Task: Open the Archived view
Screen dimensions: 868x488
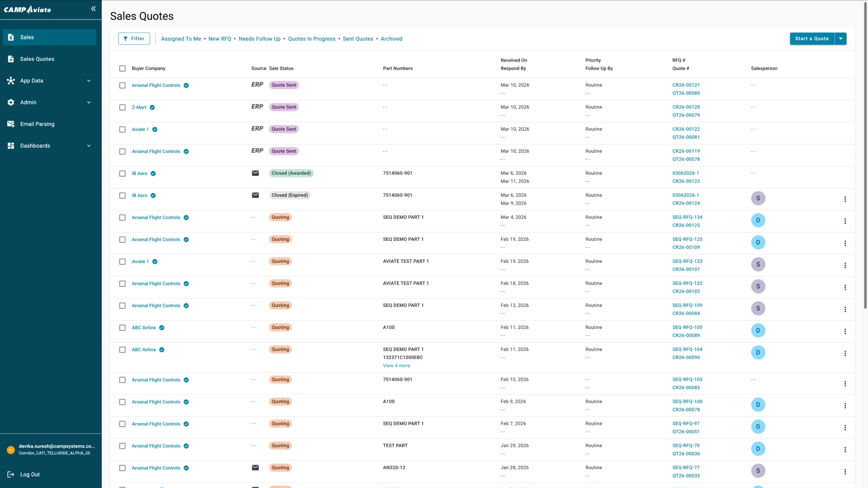Action: click(391, 39)
